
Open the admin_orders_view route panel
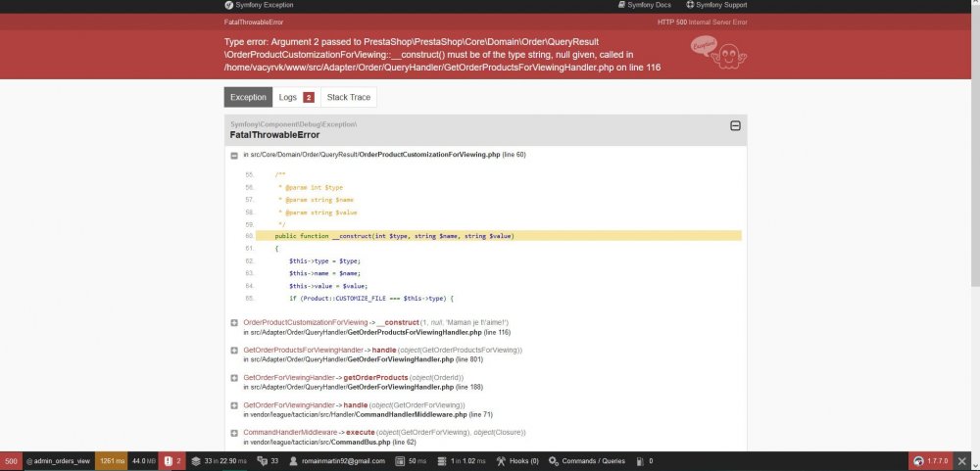point(58,461)
